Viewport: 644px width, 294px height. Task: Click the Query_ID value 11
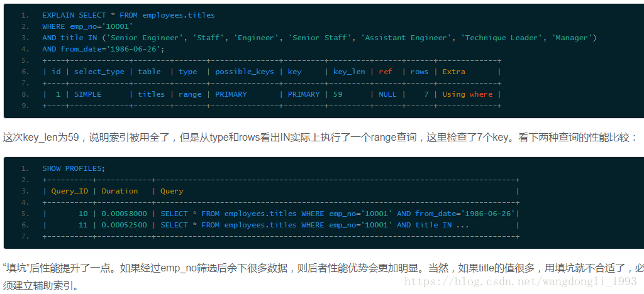pyautogui.click(x=83, y=225)
